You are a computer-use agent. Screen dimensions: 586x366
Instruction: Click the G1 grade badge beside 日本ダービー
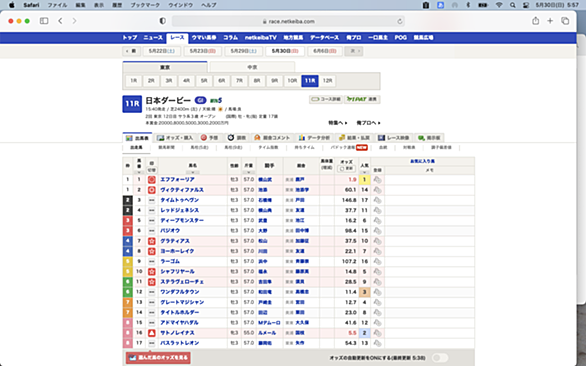(200, 101)
